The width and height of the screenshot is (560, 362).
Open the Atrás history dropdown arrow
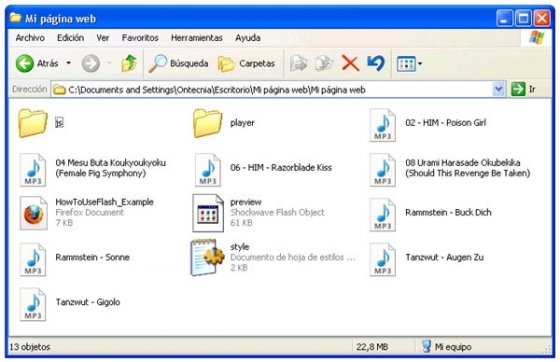pos(68,64)
